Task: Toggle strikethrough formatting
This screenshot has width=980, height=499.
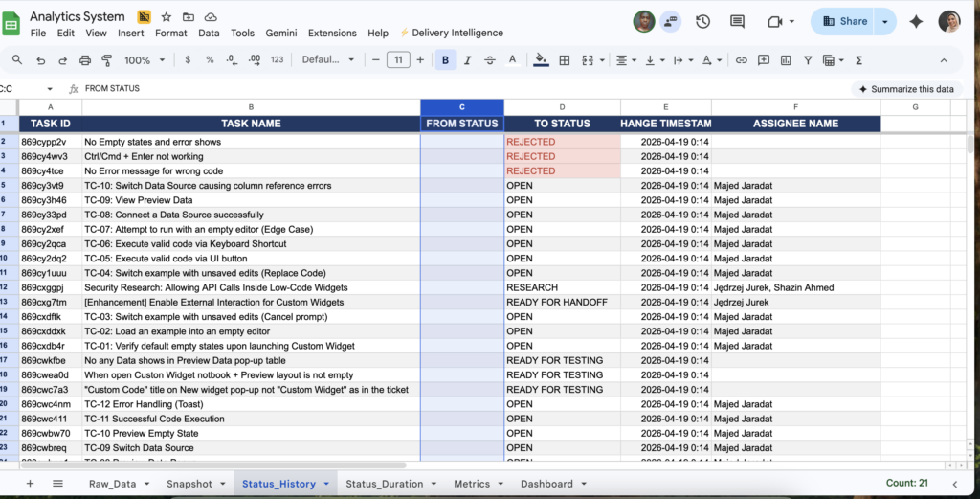Action: click(x=490, y=60)
